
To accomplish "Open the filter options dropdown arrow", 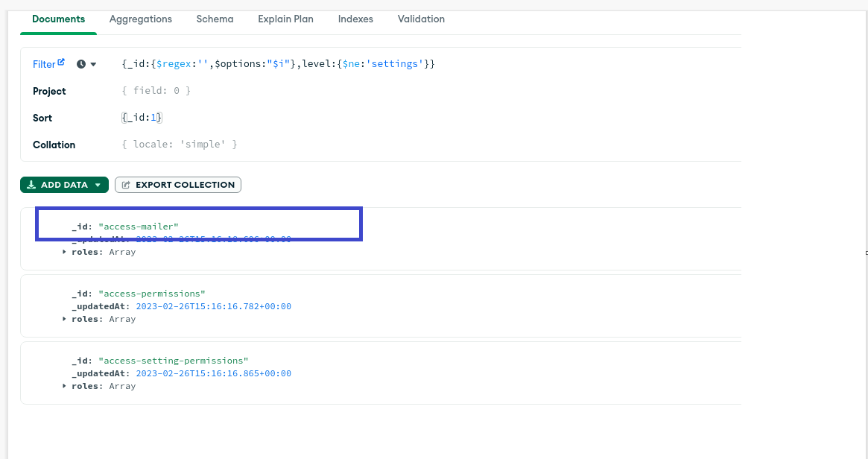I will click(95, 64).
